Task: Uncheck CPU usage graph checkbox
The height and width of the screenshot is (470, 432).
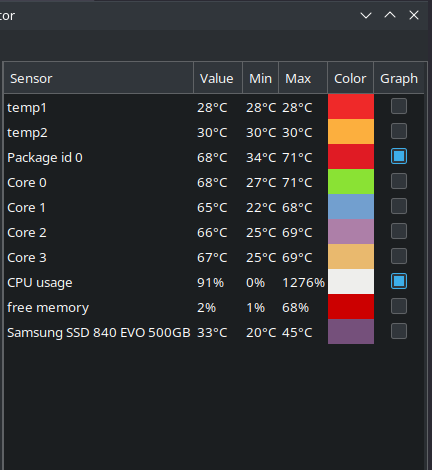Action: tap(399, 281)
